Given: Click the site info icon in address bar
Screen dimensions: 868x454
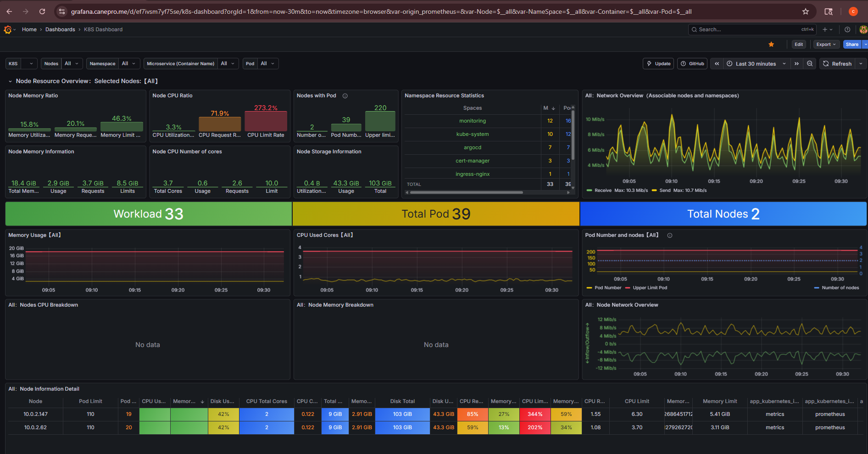Looking at the screenshot, I should point(62,11).
